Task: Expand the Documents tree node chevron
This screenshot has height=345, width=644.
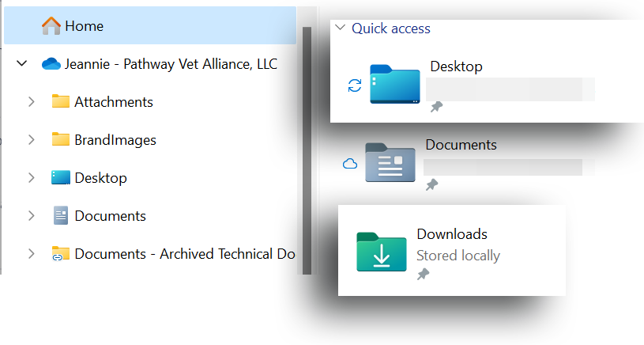Action: [x=31, y=216]
